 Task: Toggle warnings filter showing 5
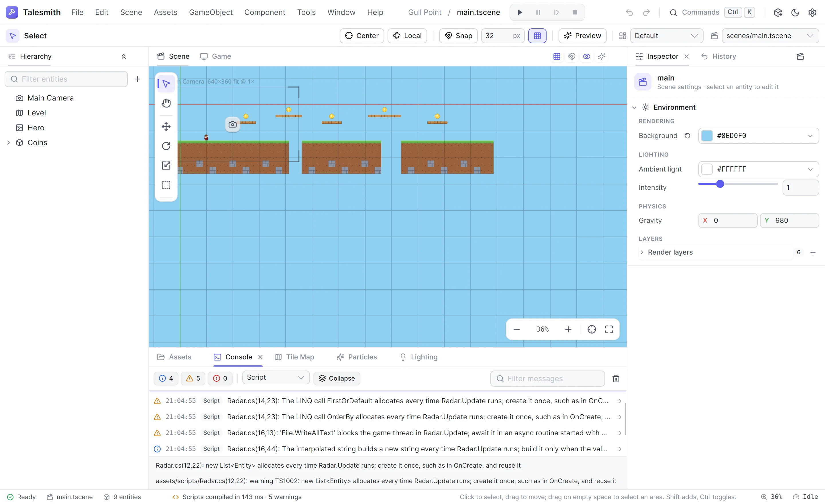[x=193, y=379]
